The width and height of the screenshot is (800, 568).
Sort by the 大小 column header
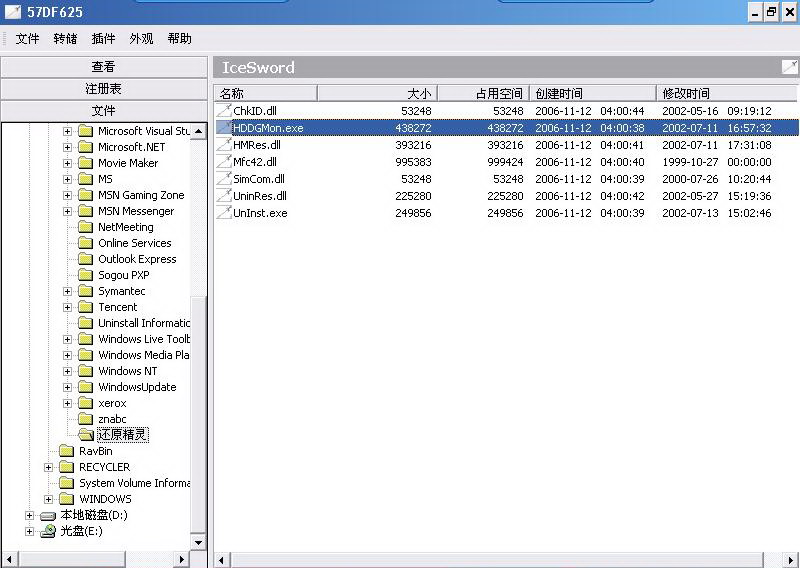(x=378, y=93)
